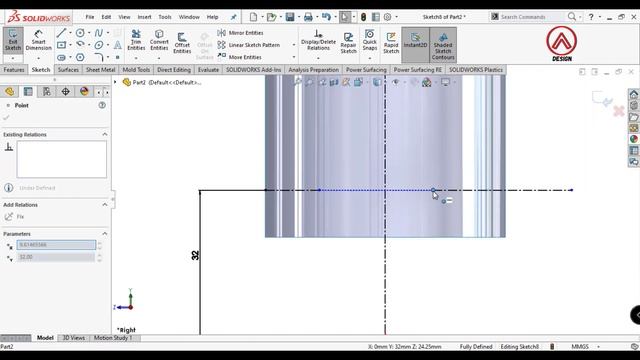This screenshot has width=640, height=360.
Task: Collapse the Parameters section
Action: click(105, 233)
